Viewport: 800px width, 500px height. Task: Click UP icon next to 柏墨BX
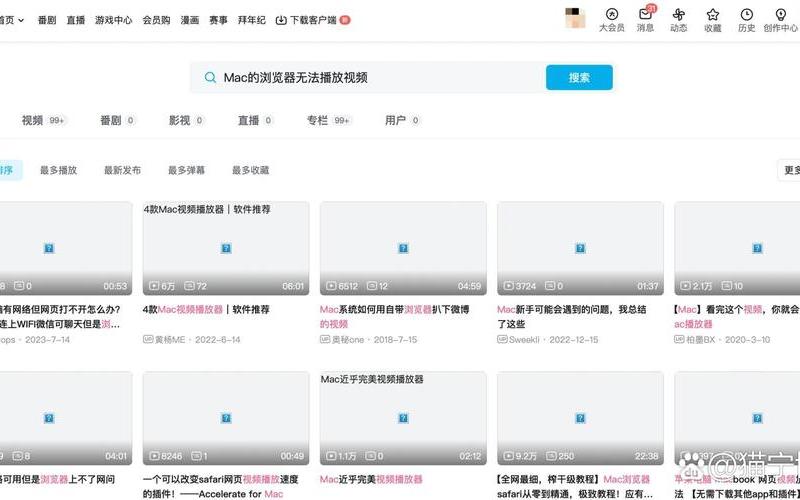[x=679, y=339]
